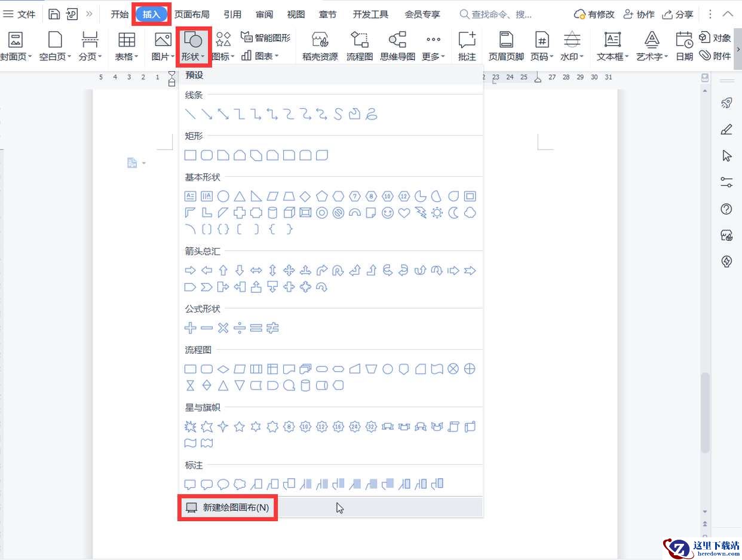Select the five-point star shape
This screenshot has height=560, width=742.
click(240, 427)
